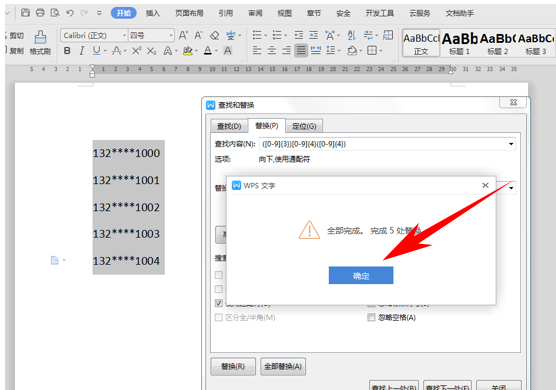Image resolution: width=556 pixels, height=390 pixels.
Task: Click the paragraph shading fill bucket
Action: [352, 51]
